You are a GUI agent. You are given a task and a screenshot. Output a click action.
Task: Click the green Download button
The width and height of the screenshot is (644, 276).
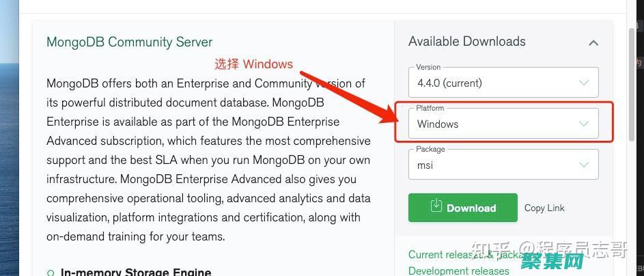pyautogui.click(x=463, y=208)
